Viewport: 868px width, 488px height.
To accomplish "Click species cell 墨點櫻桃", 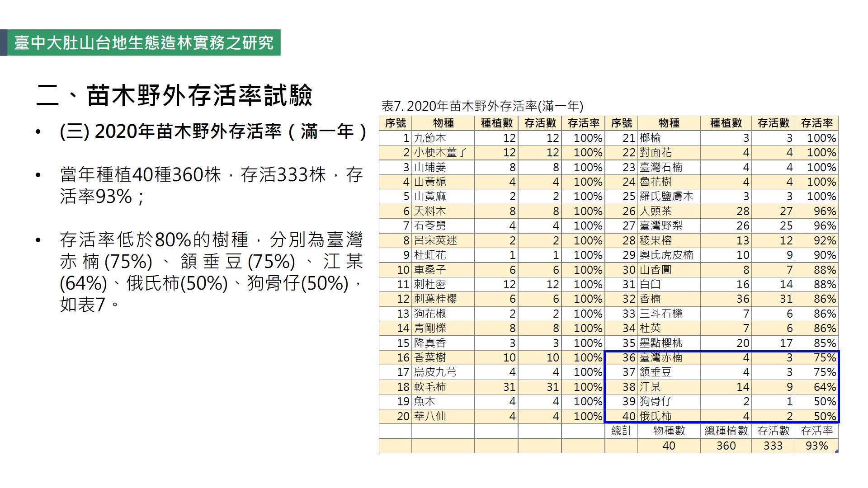I will click(x=669, y=343).
